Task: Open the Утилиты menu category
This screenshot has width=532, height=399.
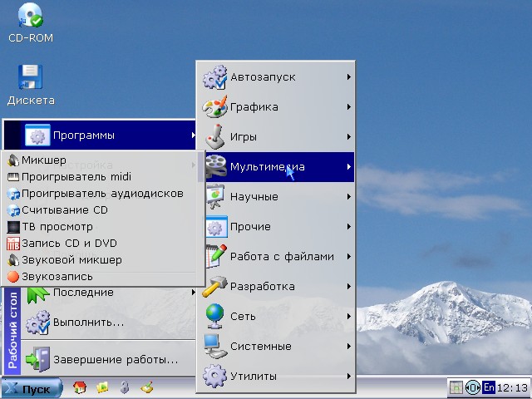Action: coord(276,376)
